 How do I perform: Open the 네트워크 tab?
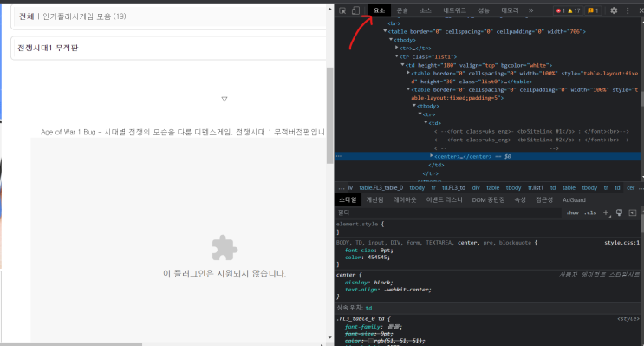coord(454,10)
